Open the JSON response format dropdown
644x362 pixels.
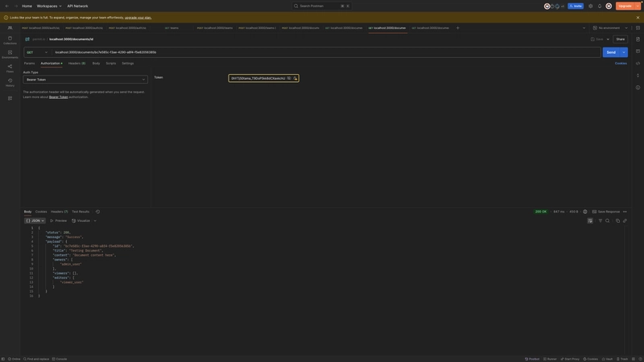click(x=35, y=220)
